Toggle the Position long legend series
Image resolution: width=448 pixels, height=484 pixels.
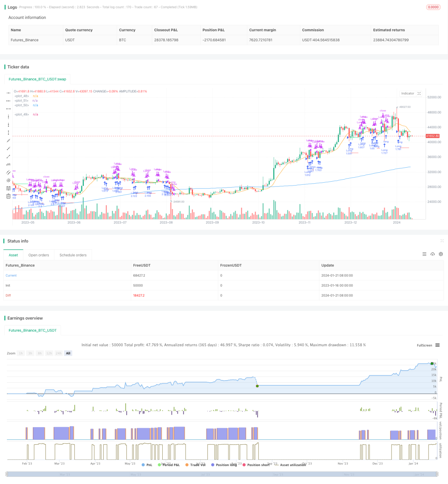(224, 465)
